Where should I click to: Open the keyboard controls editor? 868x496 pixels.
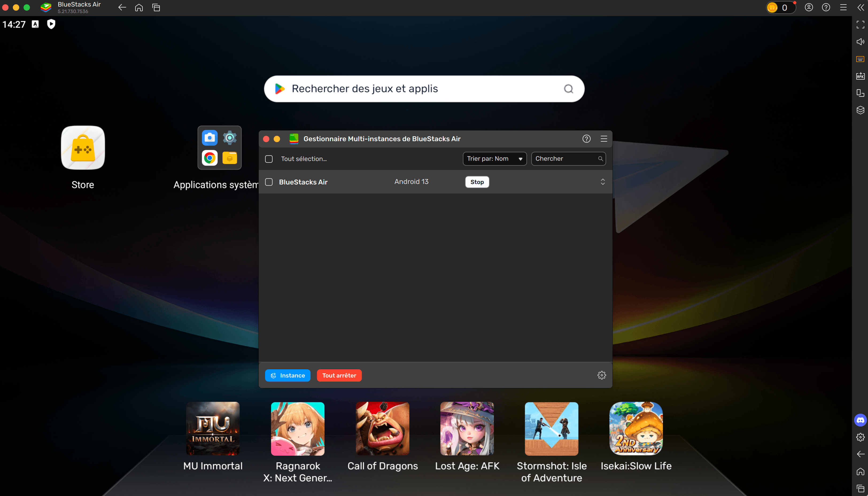point(860,59)
